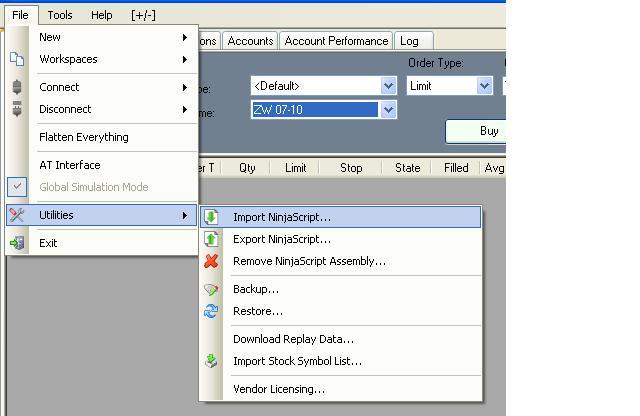Click the Export NinjaScript icon
640x416 pixels.
(x=211, y=239)
